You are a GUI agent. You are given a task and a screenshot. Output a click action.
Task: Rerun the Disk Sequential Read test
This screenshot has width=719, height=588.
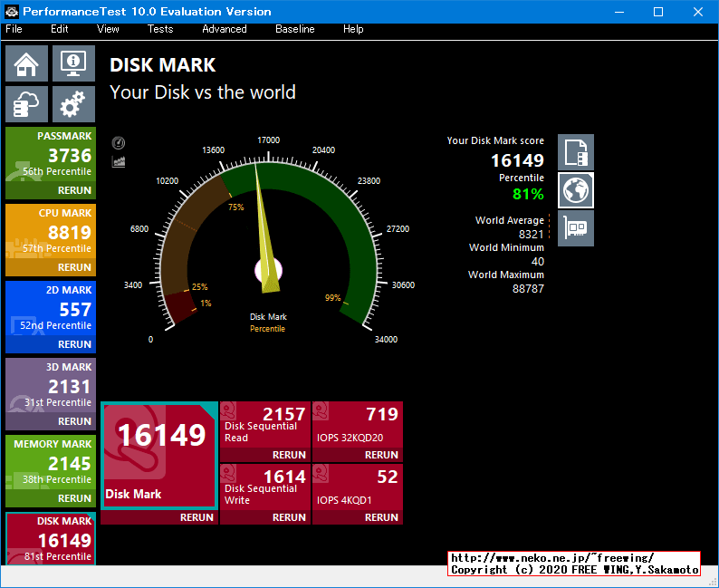(x=289, y=455)
